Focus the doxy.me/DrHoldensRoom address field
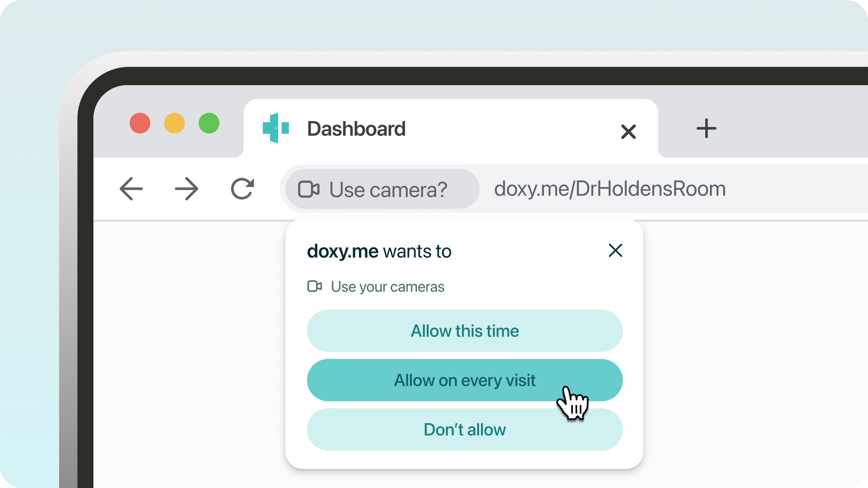The width and height of the screenshot is (868, 488). 609,189
